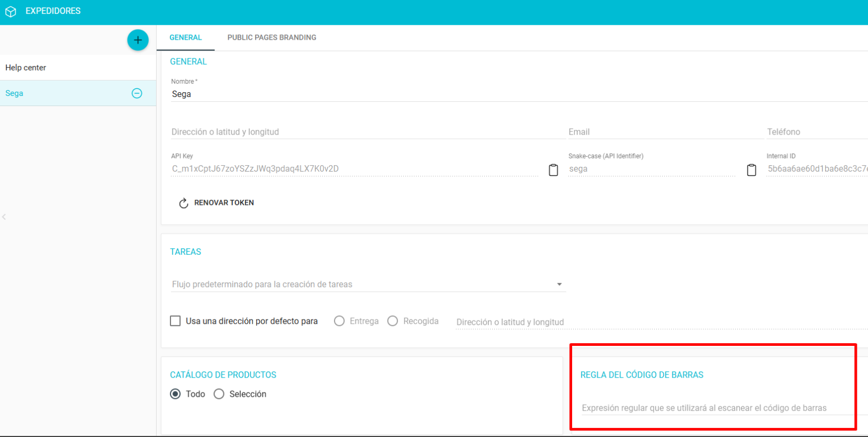Select the Recogida radio option
Screen dimensions: 868x437
pyautogui.click(x=393, y=321)
